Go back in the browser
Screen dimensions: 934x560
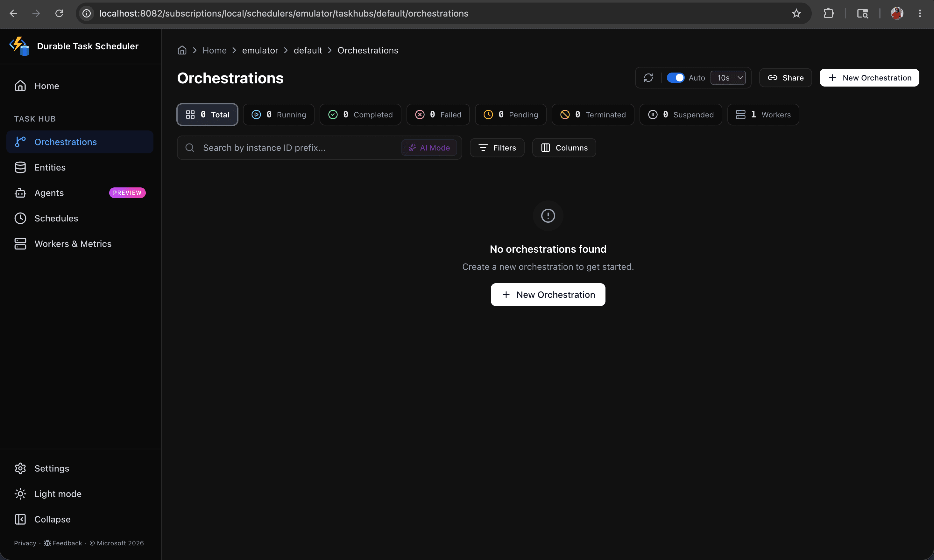(14, 14)
